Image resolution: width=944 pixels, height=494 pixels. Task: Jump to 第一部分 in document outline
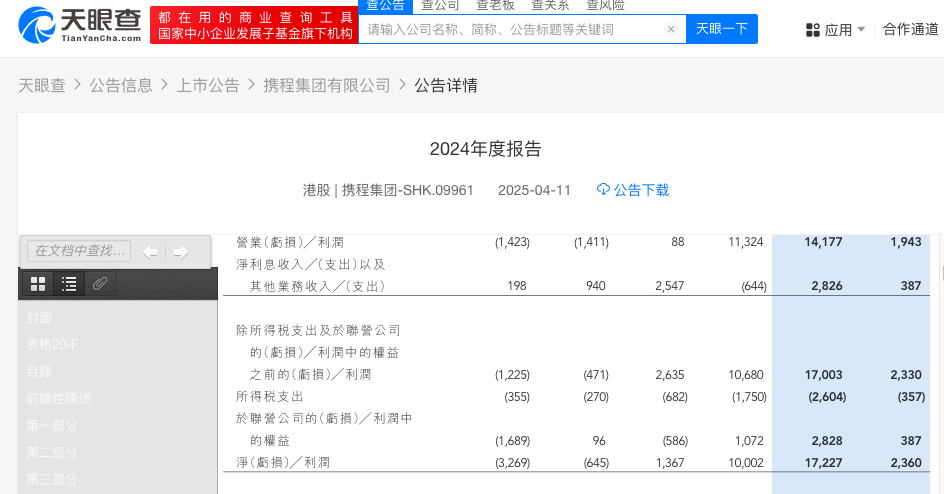click(x=52, y=426)
